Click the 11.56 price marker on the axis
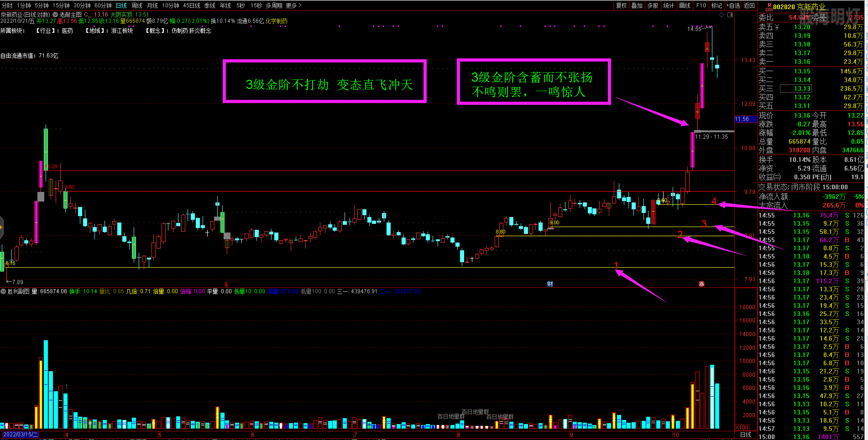The image size is (868, 440). [x=746, y=119]
